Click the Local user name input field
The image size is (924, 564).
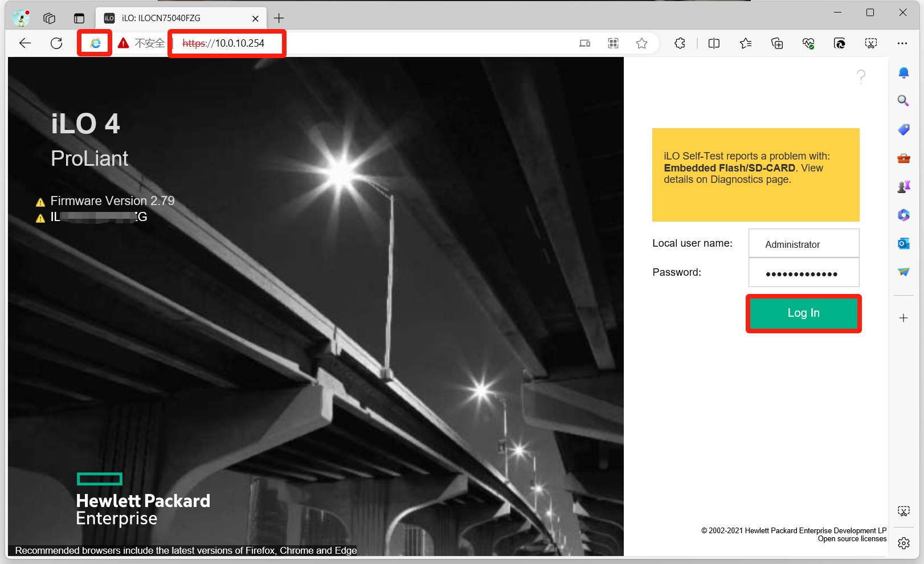click(803, 244)
